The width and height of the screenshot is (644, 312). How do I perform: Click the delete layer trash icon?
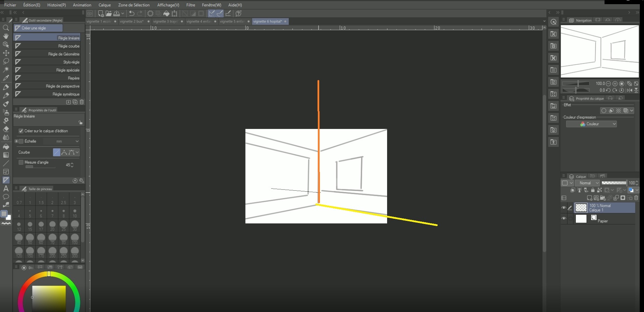[636, 198]
